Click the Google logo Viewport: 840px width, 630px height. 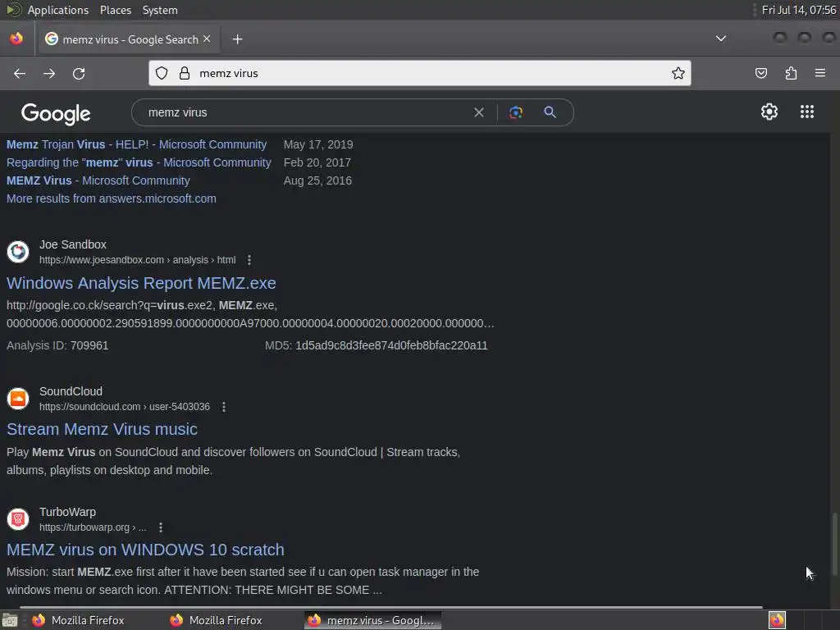[56, 113]
